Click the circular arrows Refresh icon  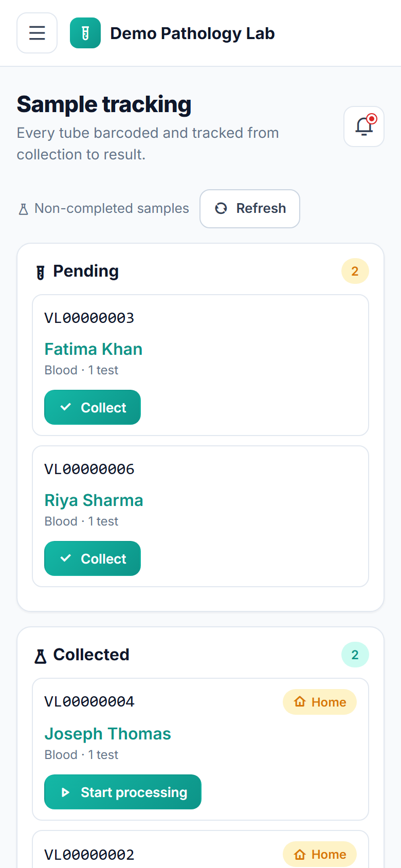pyautogui.click(x=221, y=208)
